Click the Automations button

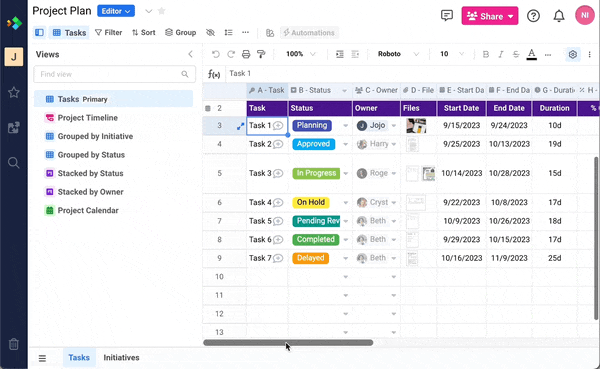click(x=309, y=33)
